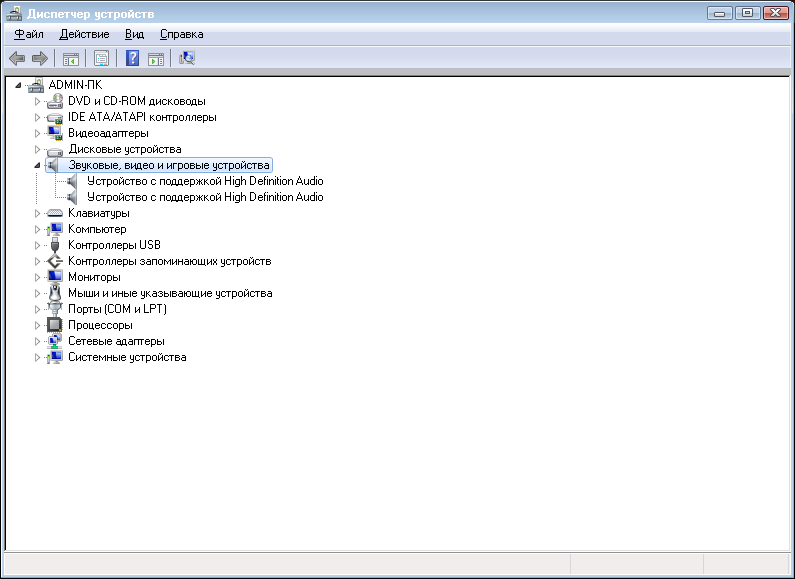Expand the Порты (COM и LPT) arrow

pos(37,309)
